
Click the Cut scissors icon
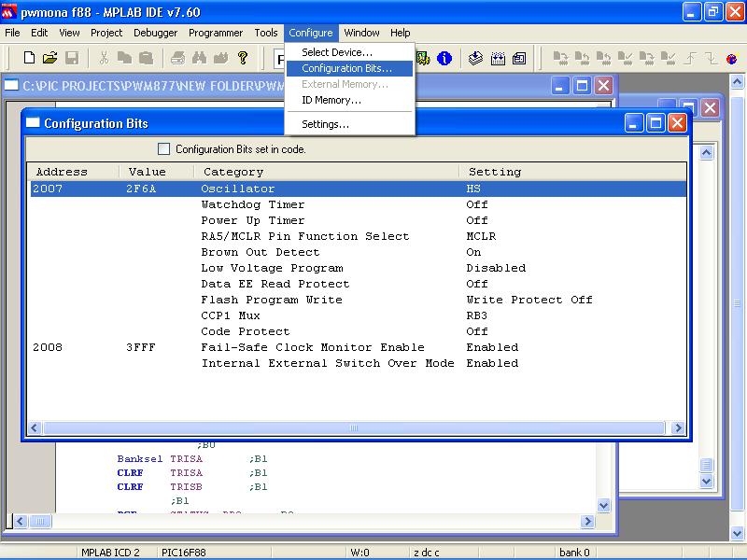click(104, 58)
